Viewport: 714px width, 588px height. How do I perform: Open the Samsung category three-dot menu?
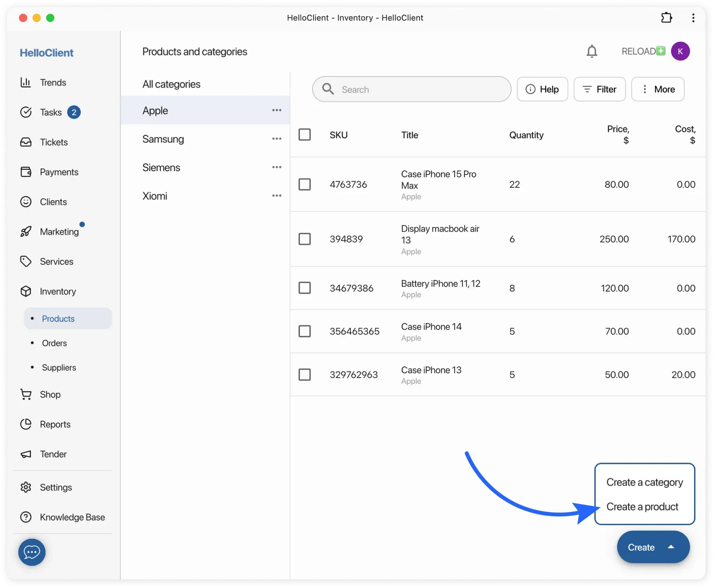tap(277, 139)
